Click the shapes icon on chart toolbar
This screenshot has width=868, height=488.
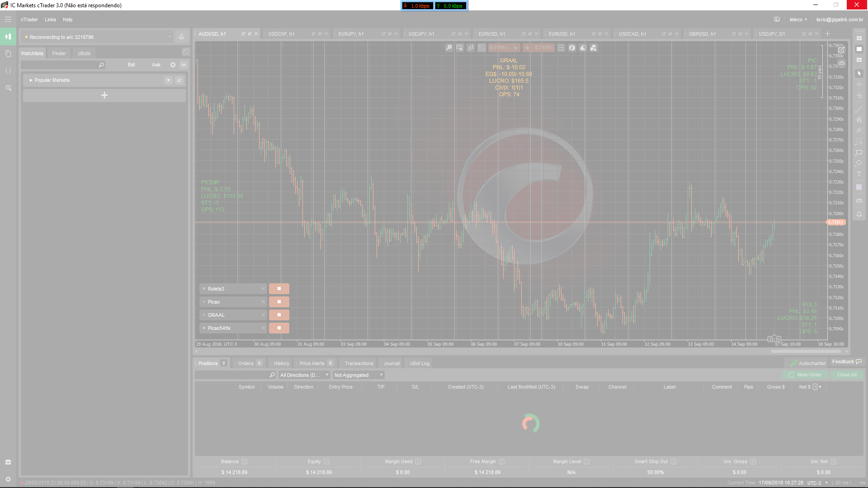click(x=594, y=48)
